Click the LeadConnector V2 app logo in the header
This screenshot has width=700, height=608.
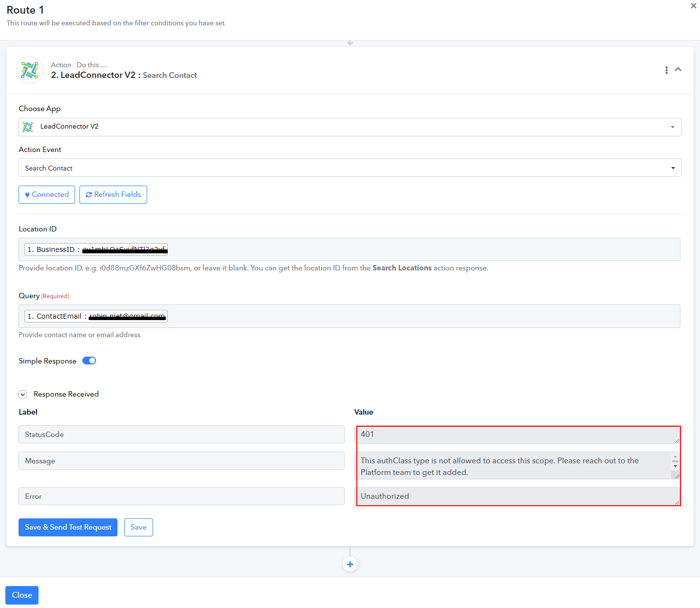30,70
